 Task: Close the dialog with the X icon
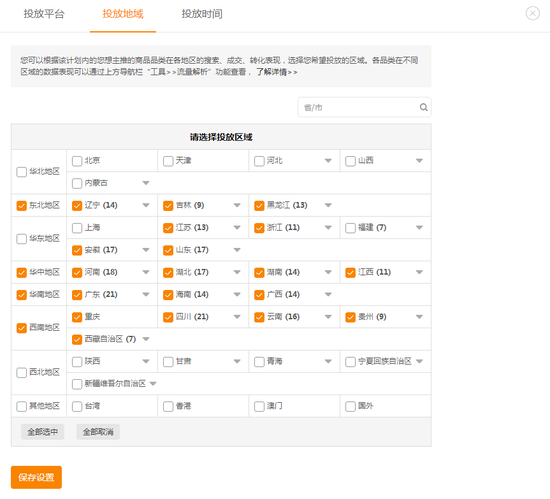(x=532, y=13)
